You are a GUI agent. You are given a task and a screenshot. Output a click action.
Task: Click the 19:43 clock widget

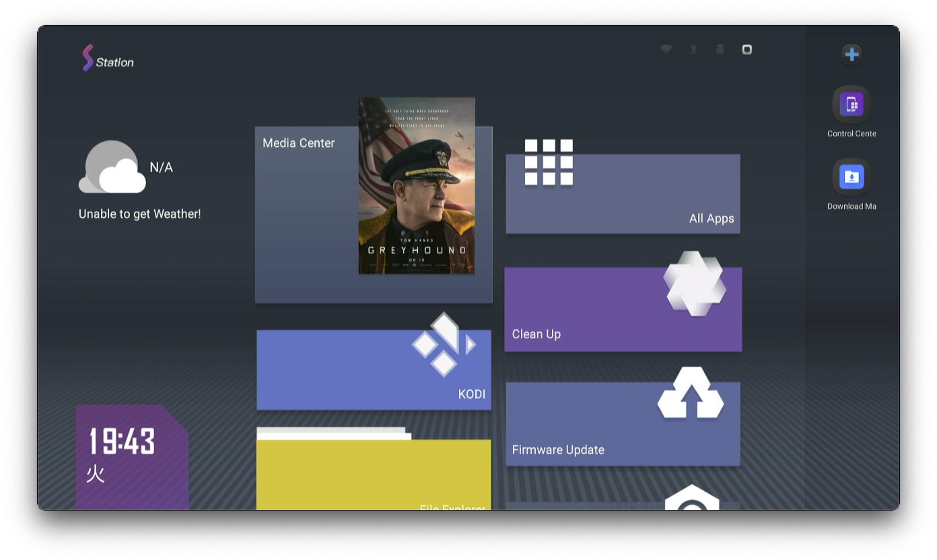pyautogui.click(x=132, y=457)
